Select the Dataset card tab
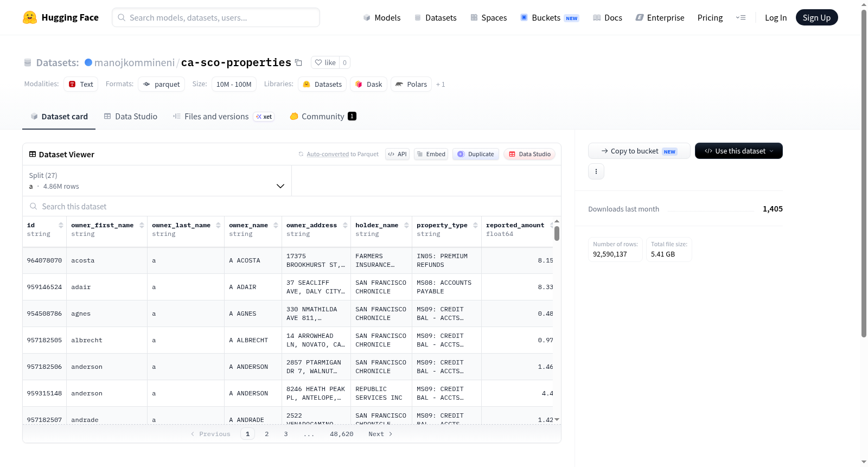 click(59, 116)
